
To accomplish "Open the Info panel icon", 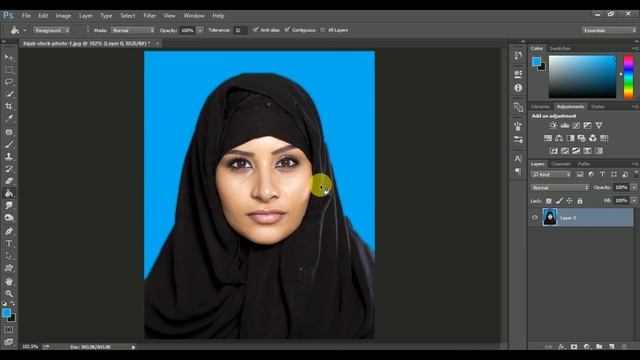I will (518, 88).
